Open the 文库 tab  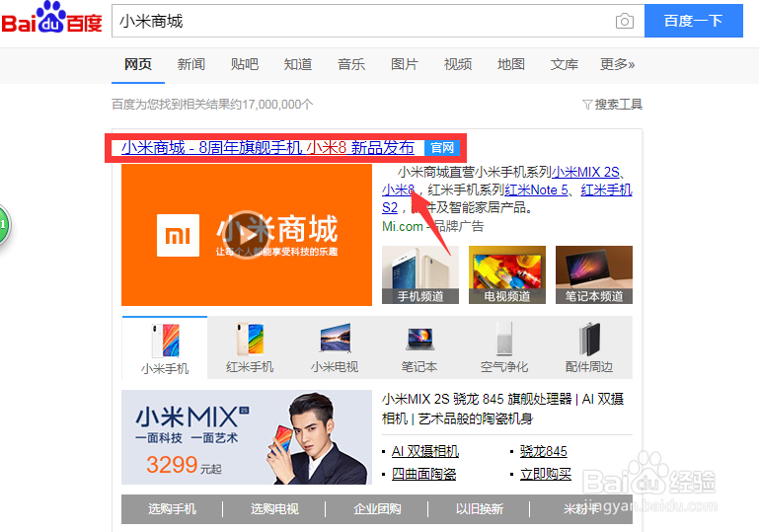click(x=564, y=64)
